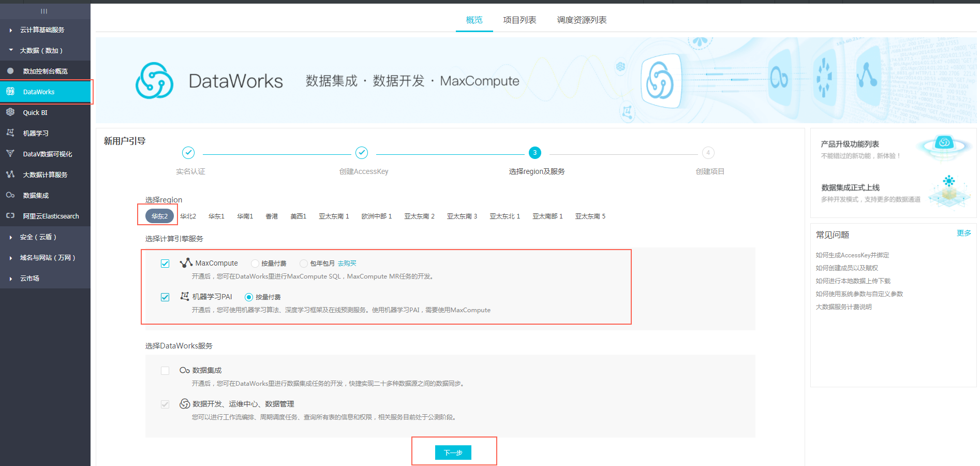980x466 pixels.
Task: Choose the 亚太东北 1 region
Action: [505, 216]
